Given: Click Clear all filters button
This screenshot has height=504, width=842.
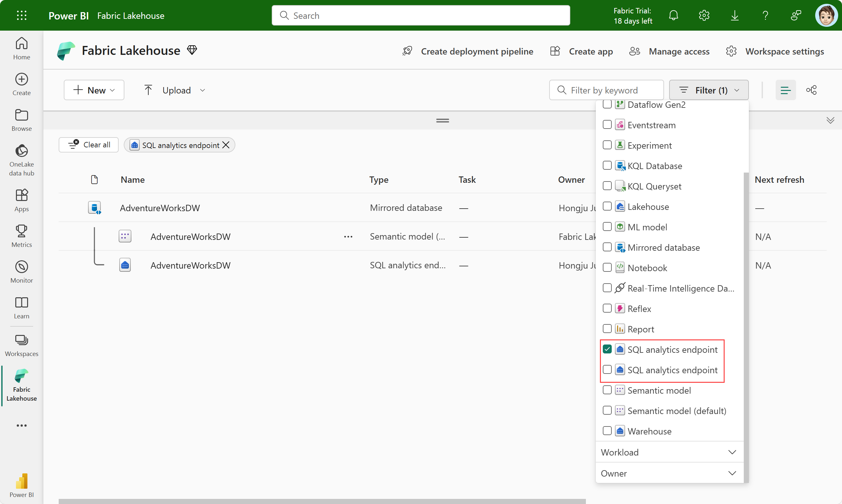Looking at the screenshot, I should tap(89, 145).
